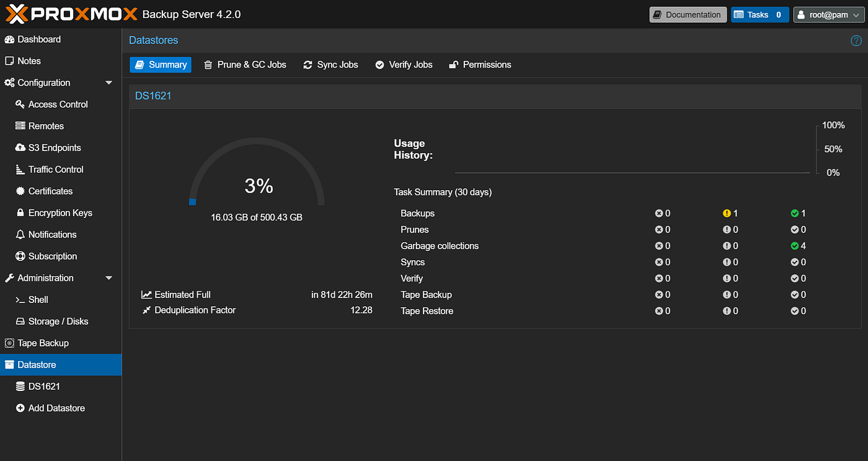
Task: Click the Subscription lifebuoy icon
Action: (20, 257)
